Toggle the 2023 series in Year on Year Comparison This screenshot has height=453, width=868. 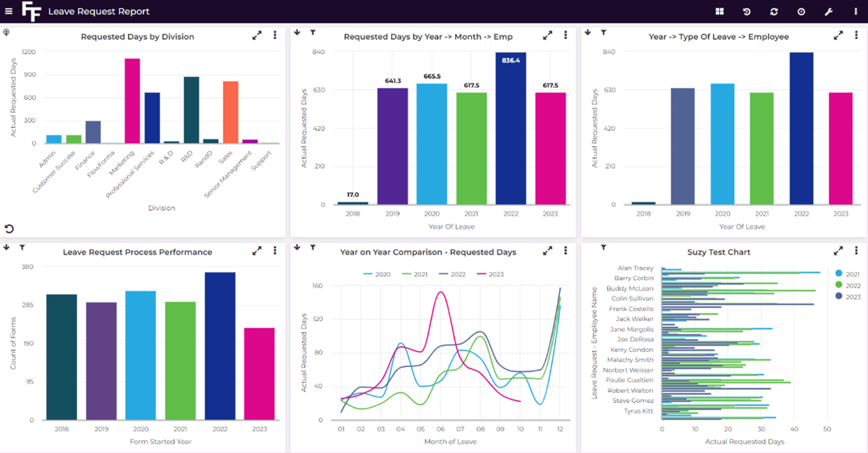click(495, 274)
